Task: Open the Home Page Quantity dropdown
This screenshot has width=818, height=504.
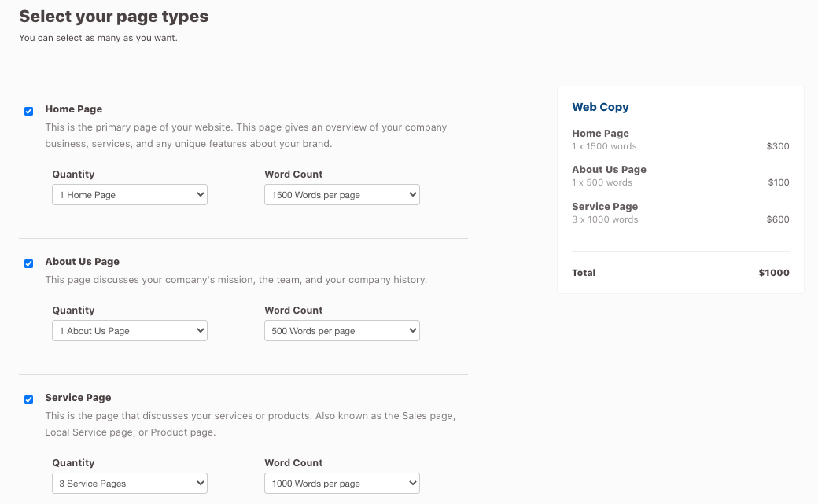Action: [x=129, y=194]
